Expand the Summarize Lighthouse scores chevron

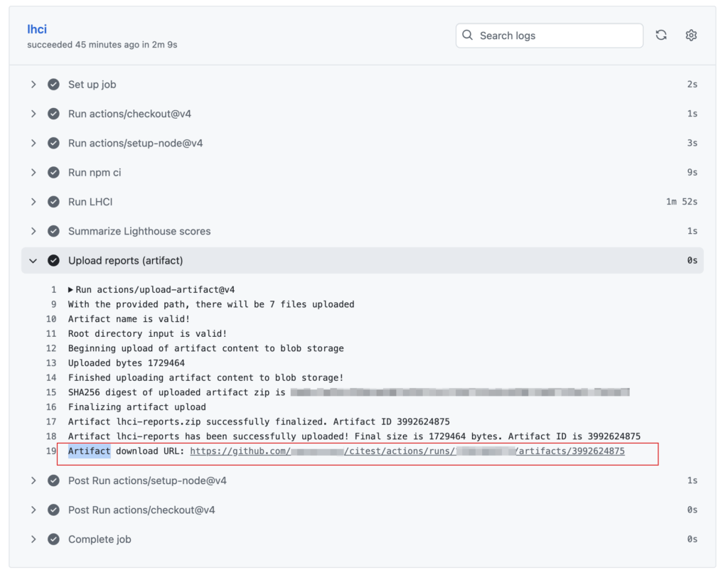point(33,231)
